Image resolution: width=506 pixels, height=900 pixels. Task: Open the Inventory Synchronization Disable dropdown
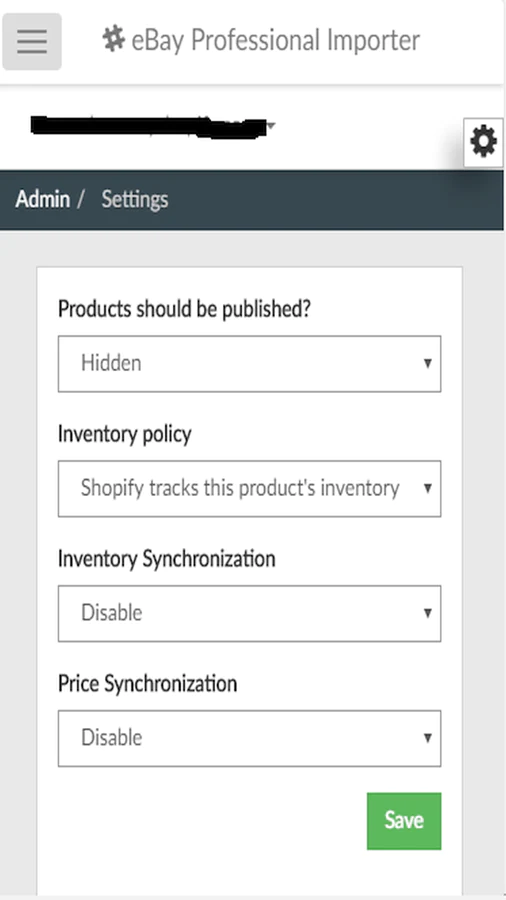coord(250,614)
